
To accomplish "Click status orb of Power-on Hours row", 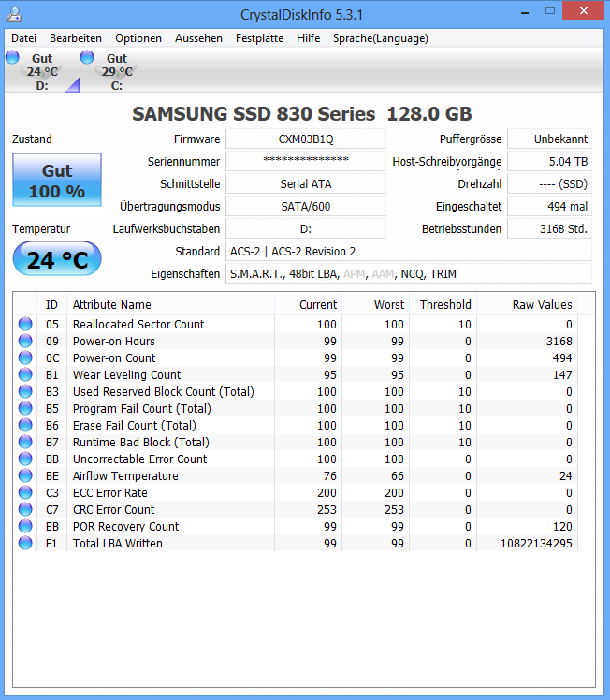I will 25,341.
